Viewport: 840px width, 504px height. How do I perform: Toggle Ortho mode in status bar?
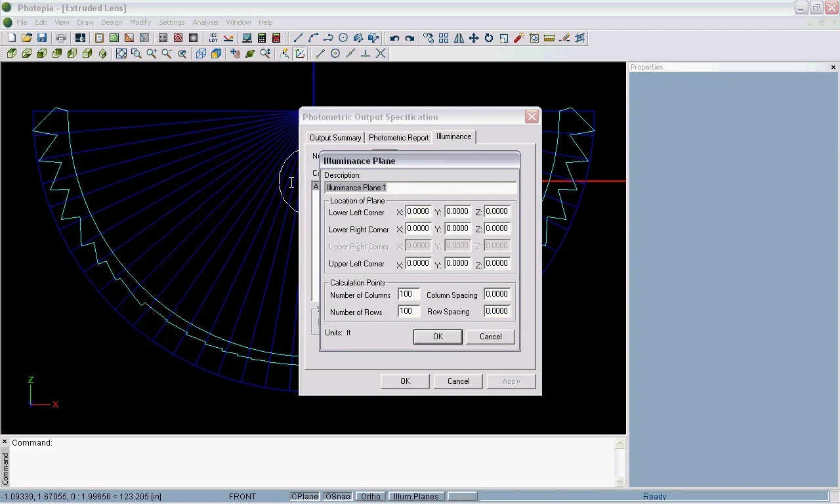[370, 496]
